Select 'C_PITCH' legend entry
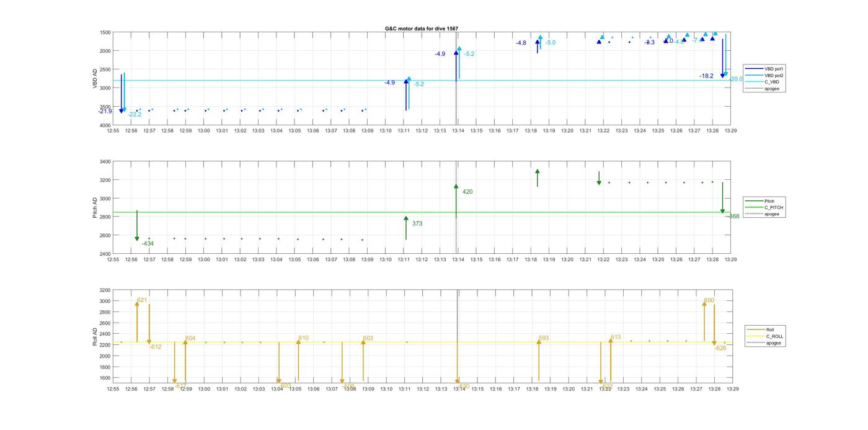 pos(764,207)
